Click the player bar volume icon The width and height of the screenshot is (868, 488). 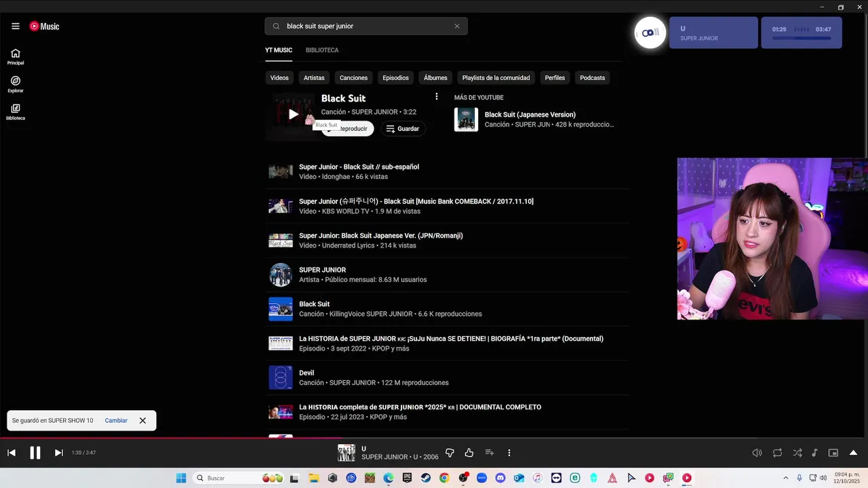pyautogui.click(x=757, y=453)
